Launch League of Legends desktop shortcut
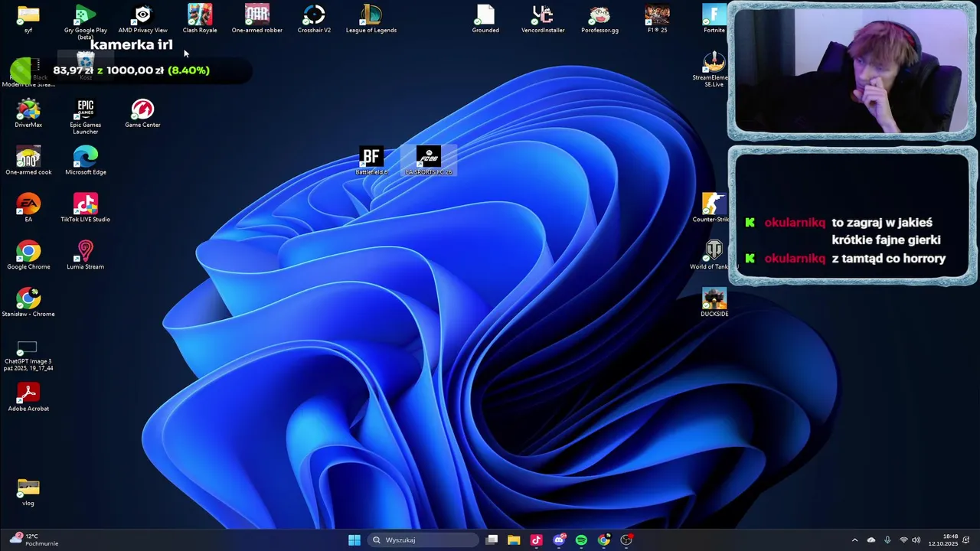 (371, 19)
